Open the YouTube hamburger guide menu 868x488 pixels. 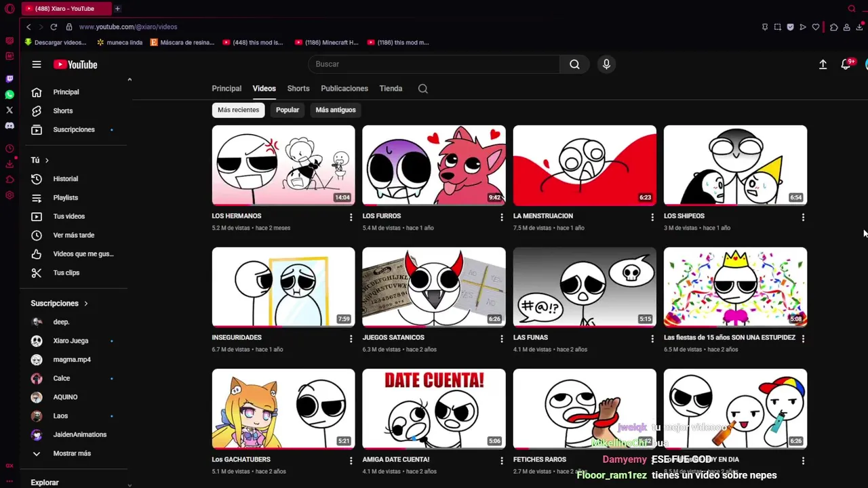[37, 64]
